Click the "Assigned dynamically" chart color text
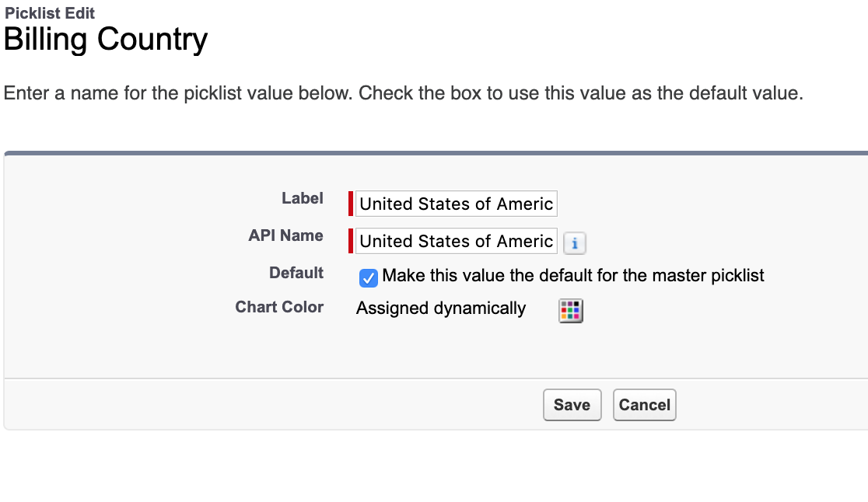This screenshot has width=868, height=502. (x=441, y=309)
